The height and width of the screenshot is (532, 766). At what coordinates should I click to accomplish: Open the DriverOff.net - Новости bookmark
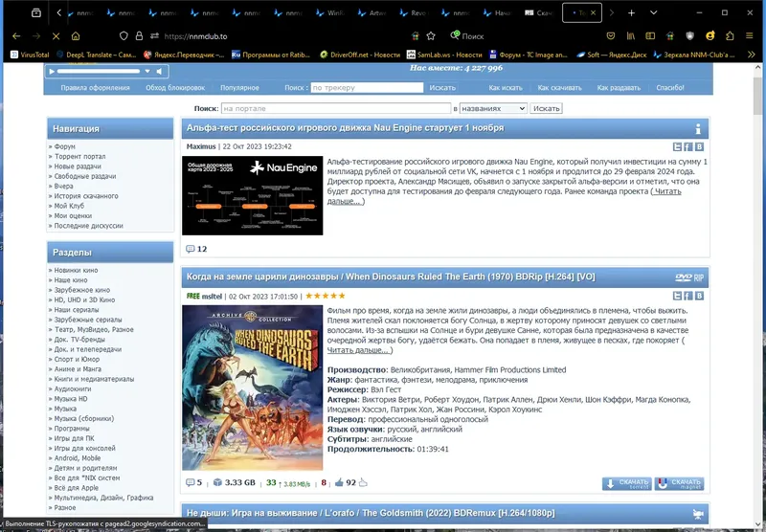360,55
